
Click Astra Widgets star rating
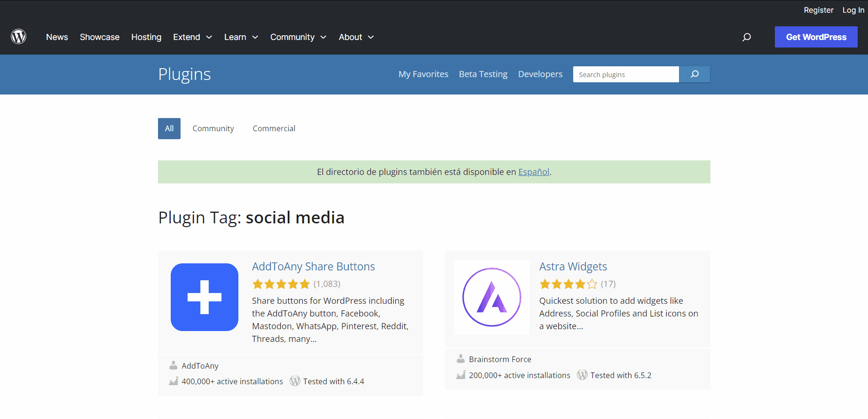point(568,284)
